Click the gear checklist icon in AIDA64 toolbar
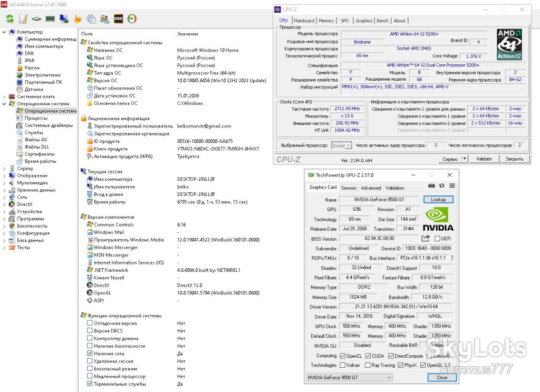 click(x=91, y=18)
